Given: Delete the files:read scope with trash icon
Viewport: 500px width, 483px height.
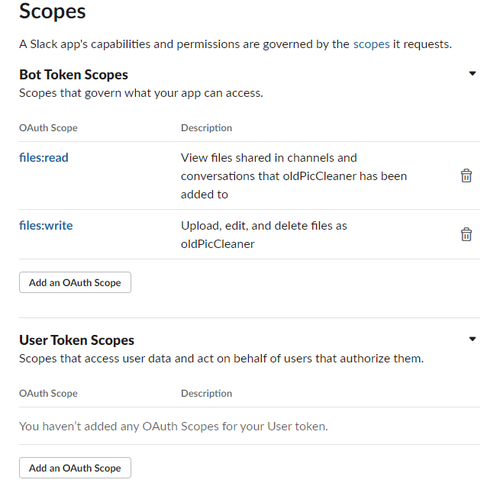Looking at the screenshot, I should (466, 176).
